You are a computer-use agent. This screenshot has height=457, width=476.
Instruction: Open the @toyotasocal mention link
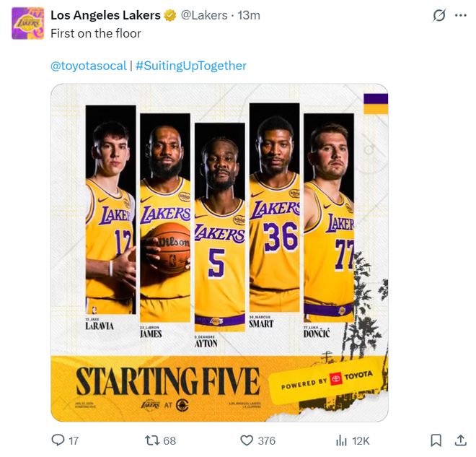(x=88, y=66)
